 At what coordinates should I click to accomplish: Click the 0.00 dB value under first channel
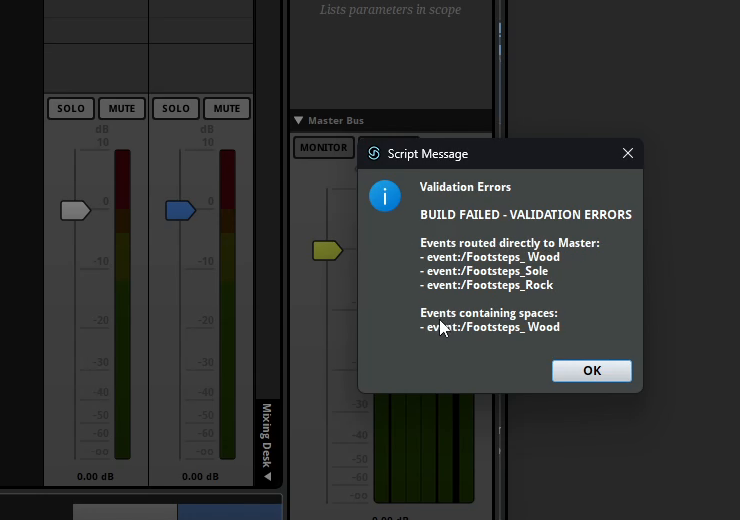95,477
